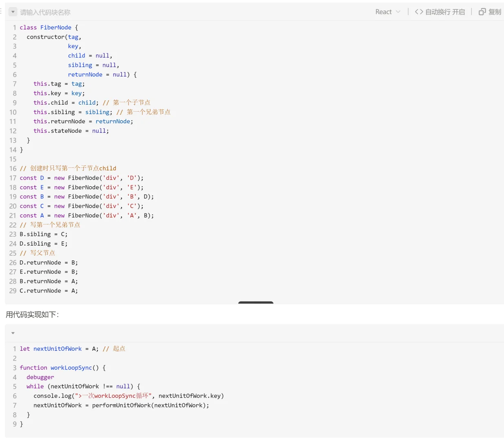Click line number 29 in first code block
Screen dimensions: 504x440
[x=13, y=290]
